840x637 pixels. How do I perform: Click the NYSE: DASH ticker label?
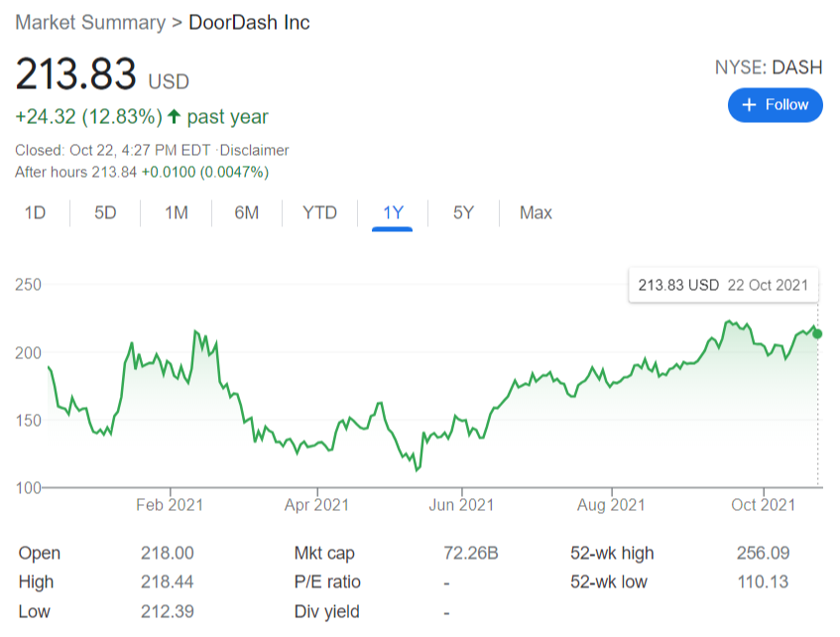(769, 67)
